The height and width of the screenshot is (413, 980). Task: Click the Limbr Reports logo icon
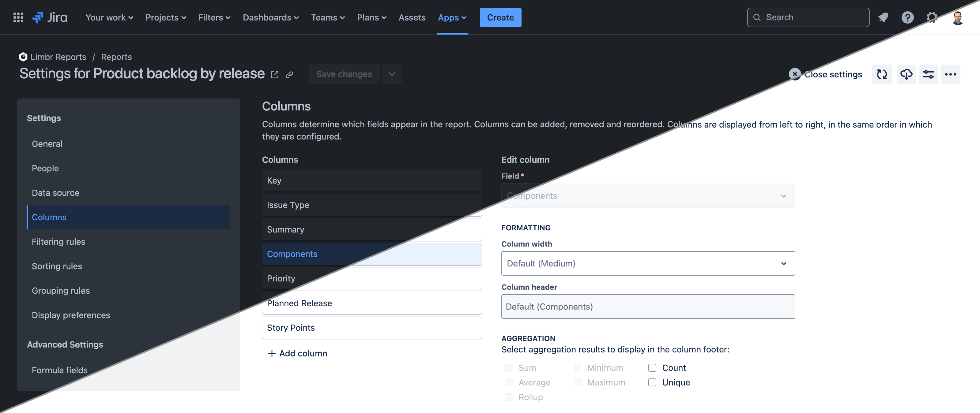(23, 57)
